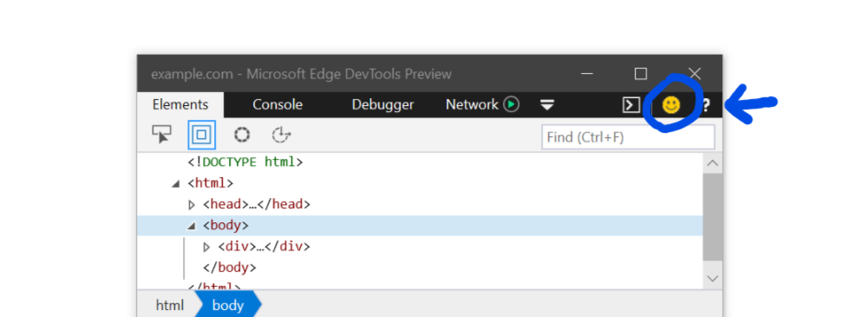Click the color picker circle icon
This screenshot has height=317, width=868.
pyautogui.click(x=242, y=135)
